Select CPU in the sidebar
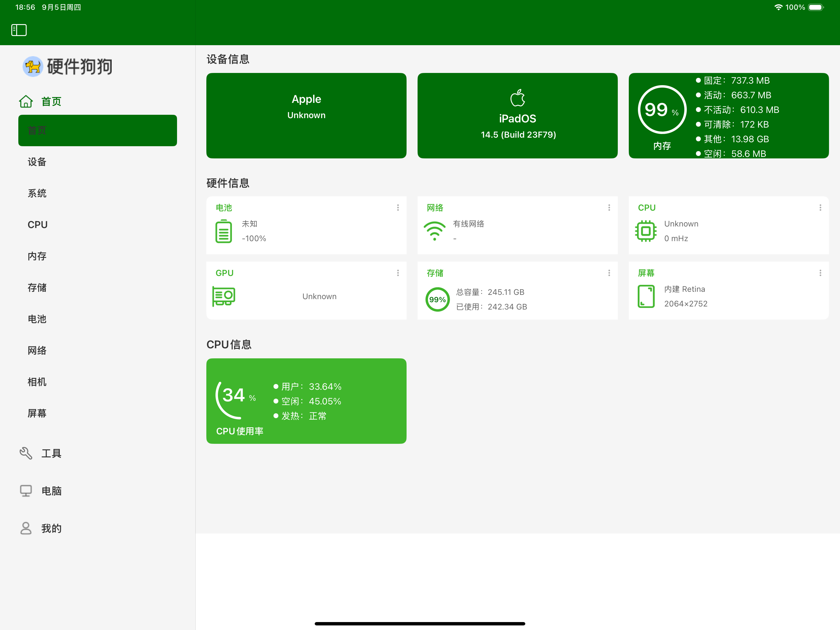The width and height of the screenshot is (840, 630). pos(98,224)
